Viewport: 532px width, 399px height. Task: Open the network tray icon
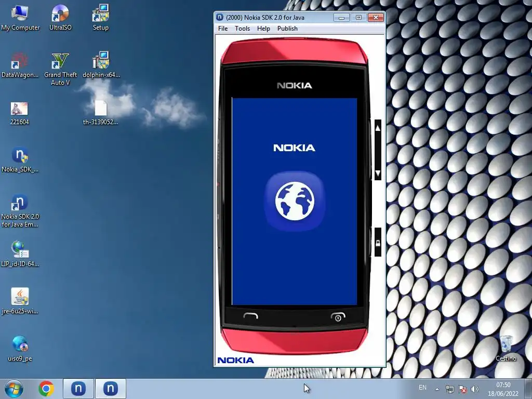[x=449, y=389]
